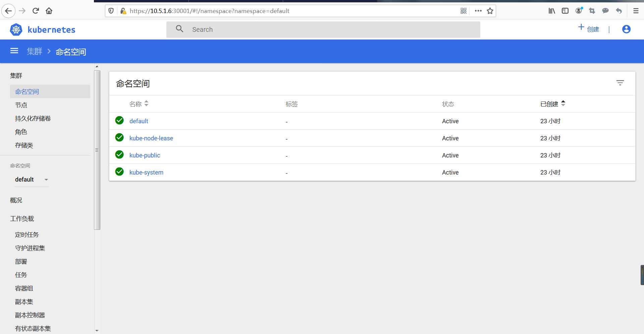
Task: Toggle the dashboard navigation hamburger menu
Action: (14, 51)
